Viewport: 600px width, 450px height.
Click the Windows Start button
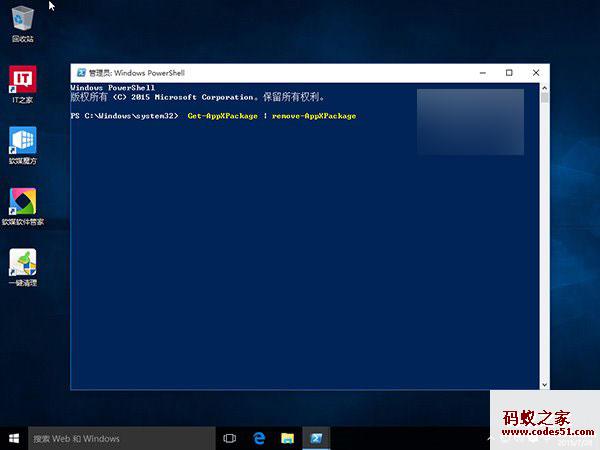click(x=13, y=438)
